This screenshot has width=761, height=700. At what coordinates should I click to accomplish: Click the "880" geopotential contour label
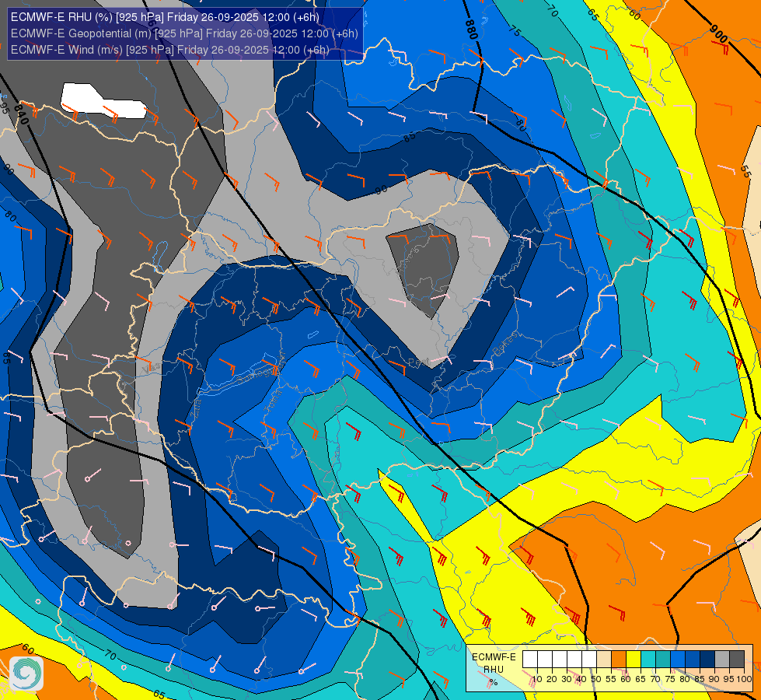point(471,30)
